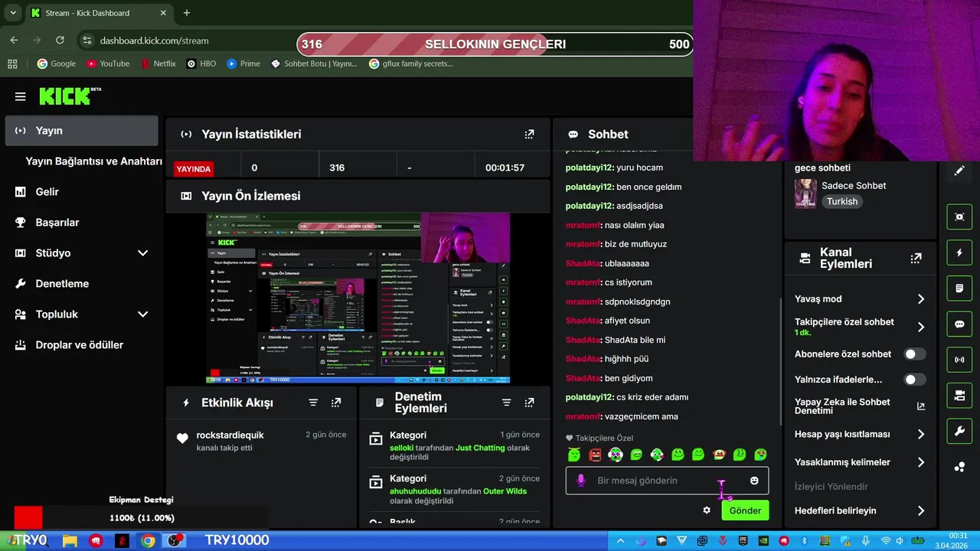Toggle Abonelere özel sohbet switch
The image size is (980, 551).
click(914, 354)
